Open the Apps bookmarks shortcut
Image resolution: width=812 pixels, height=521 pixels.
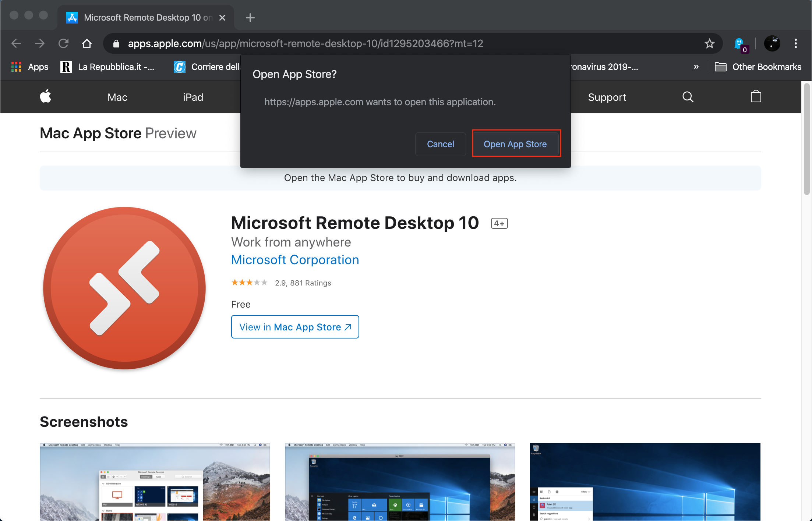click(30, 67)
